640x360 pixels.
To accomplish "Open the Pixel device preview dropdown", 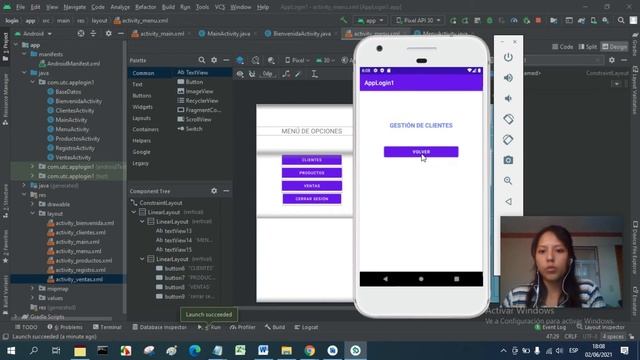I will click(x=298, y=60).
